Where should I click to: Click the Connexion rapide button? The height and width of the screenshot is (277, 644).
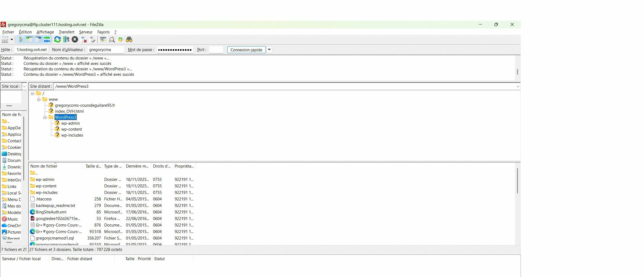[x=246, y=50]
